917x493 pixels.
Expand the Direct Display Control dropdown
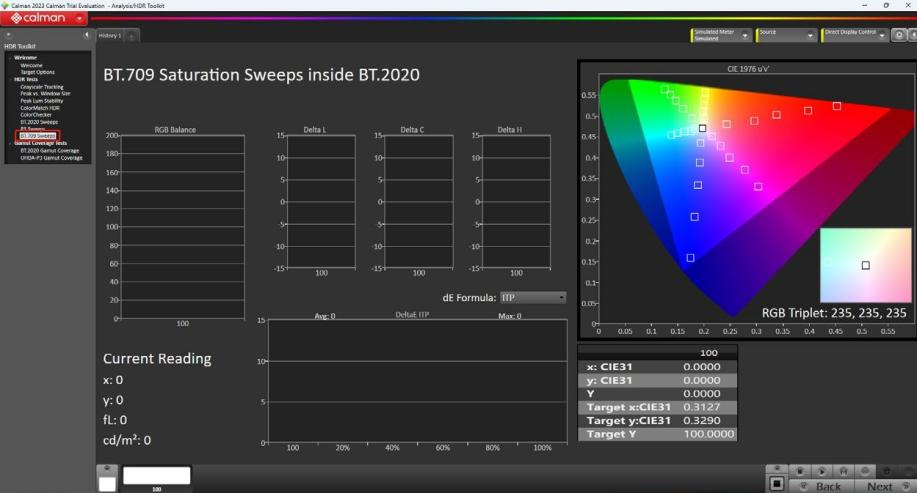click(x=854, y=35)
